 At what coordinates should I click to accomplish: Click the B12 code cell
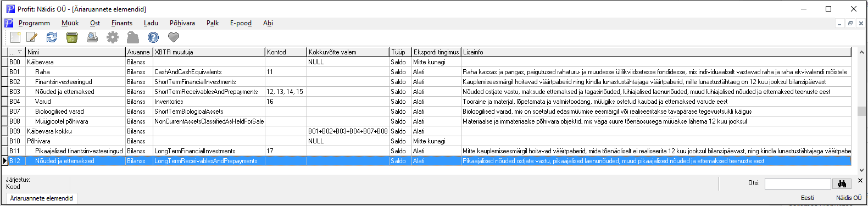(17, 161)
